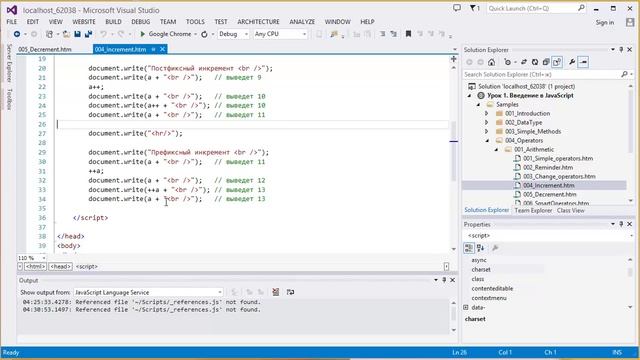
Task: Collapse the 004_Operators folder
Action: click(487, 140)
